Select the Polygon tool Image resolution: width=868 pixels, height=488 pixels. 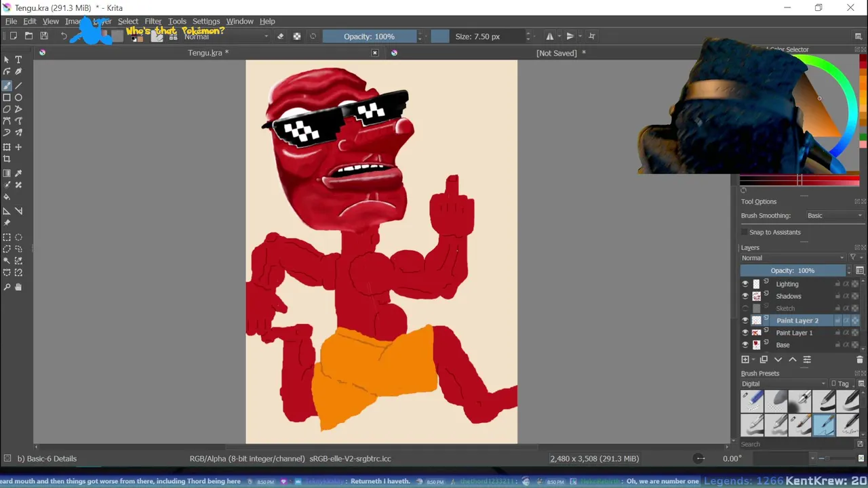coord(7,109)
